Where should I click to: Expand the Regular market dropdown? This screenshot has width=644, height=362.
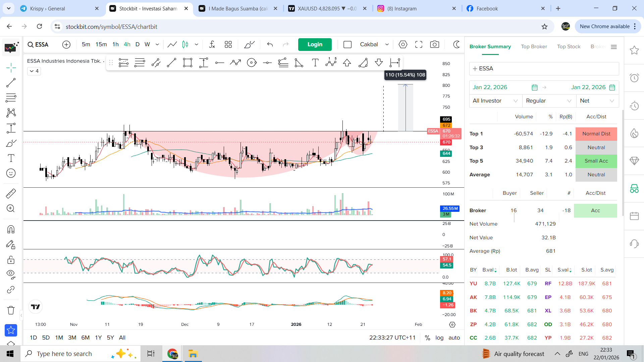[548, 101]
